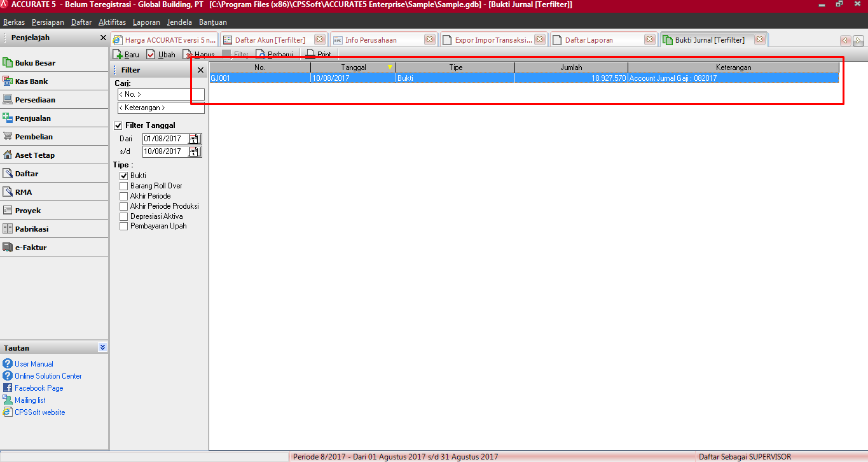Open the Pembelian cart icon
This screenshot has width=868, height=462.
coord(8,137)
